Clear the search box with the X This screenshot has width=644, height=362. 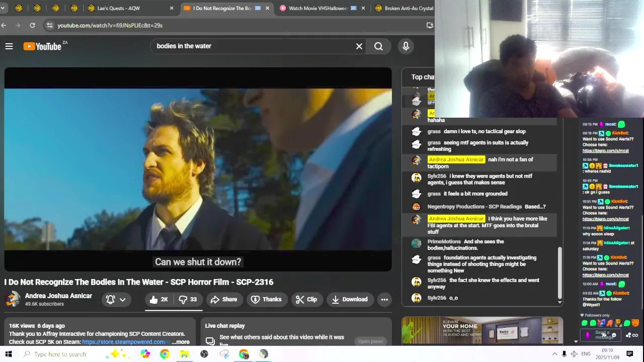pyautogui.click(x=359, y=46)
